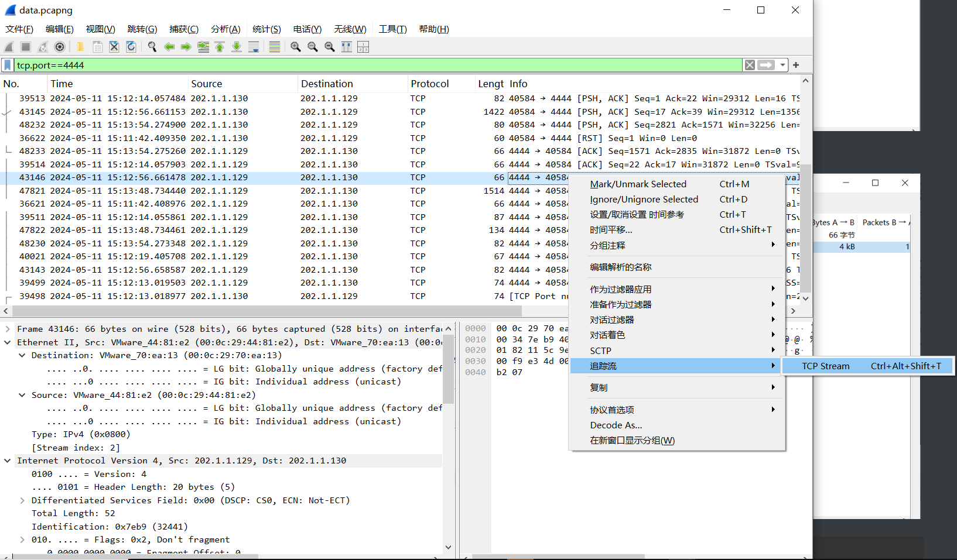Jump to the first packet
957x560 pixels.
click(x=220, y=47)
